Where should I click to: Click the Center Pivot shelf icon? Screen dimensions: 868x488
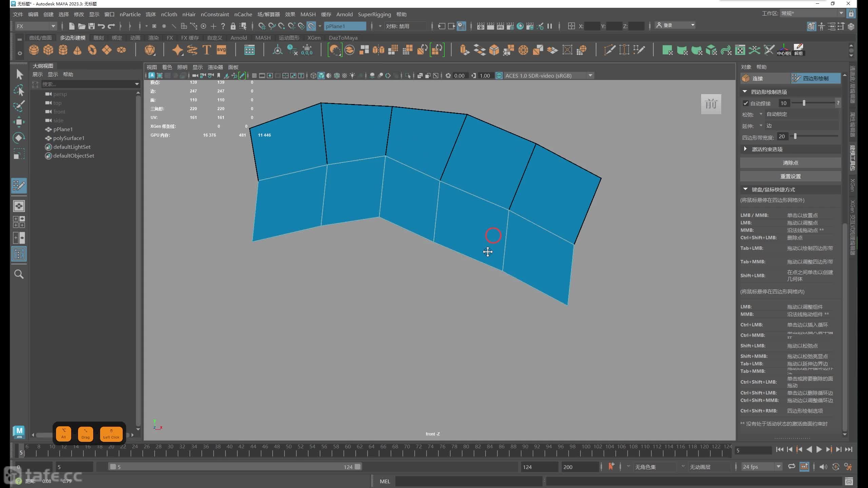(x=784, y=50)
